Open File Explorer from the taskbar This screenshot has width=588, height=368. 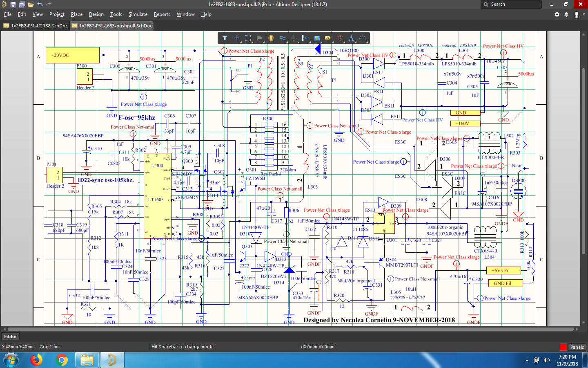click(87, 360)
